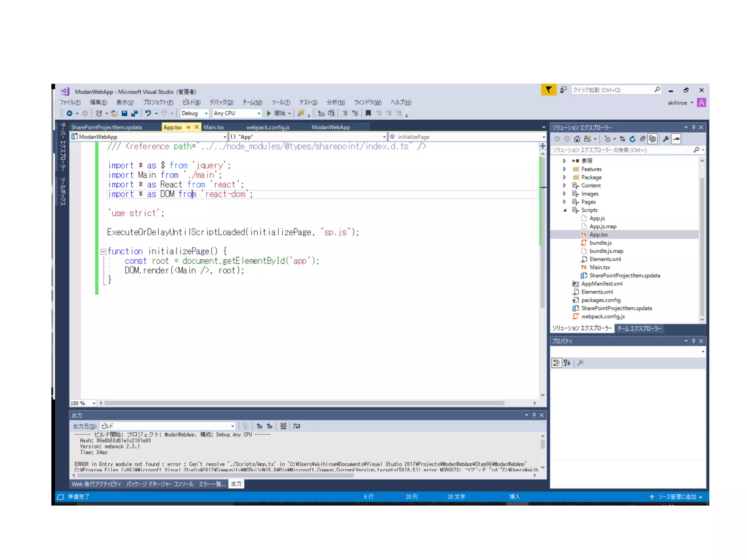Toggle the Show All Files button
The height and width of the screenshot is (560, 747).
click(x=653, y=139)
